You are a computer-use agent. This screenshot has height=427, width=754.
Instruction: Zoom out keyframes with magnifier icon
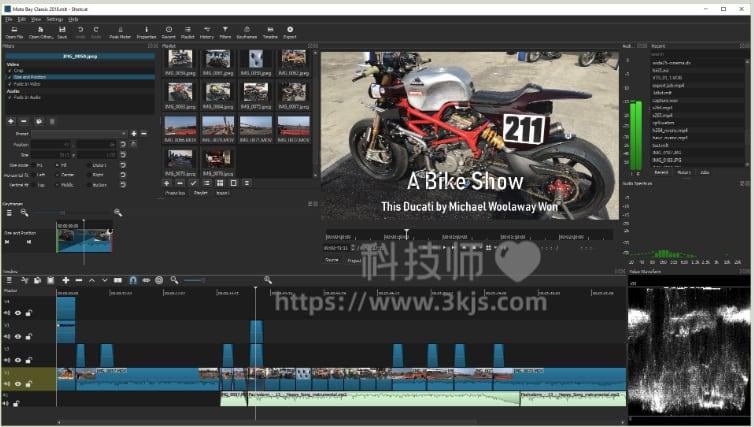pyautogui.click(x=24, y=213)
